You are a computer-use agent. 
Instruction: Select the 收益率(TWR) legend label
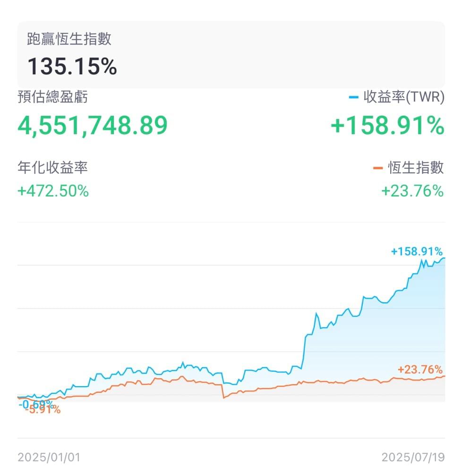404,97
